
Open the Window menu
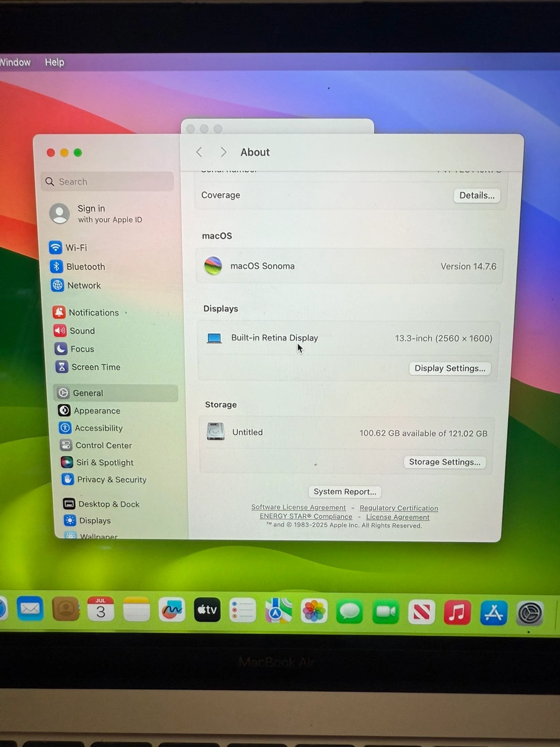15,62
